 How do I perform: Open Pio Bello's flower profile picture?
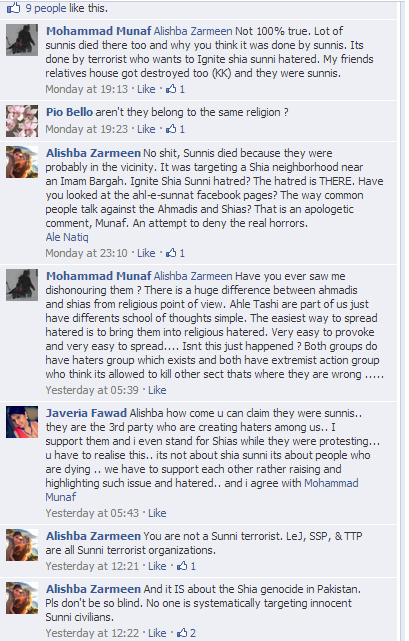pyautogui.click(x=22, y=121)
